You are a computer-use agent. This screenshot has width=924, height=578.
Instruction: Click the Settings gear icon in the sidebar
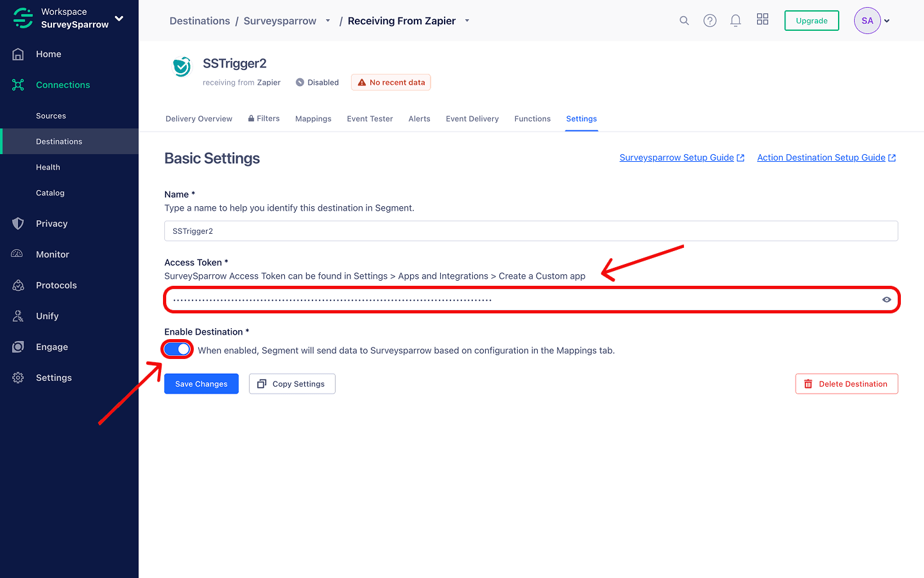18,378
